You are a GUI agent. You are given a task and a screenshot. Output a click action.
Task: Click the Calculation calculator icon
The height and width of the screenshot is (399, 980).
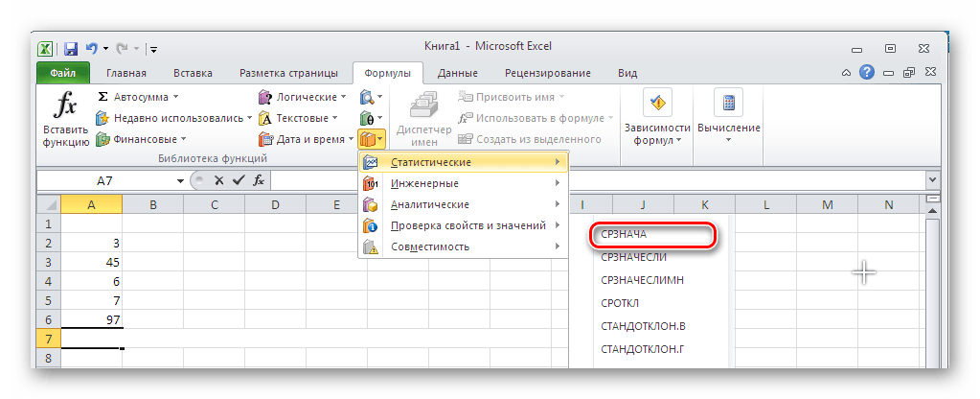[x=728, y=104]
